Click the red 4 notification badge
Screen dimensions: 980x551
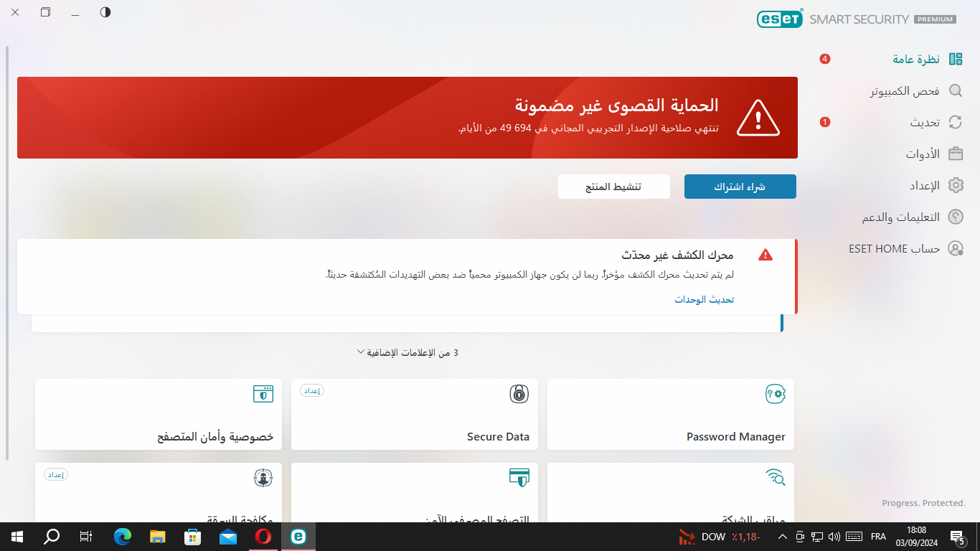pyautogui.click(x=825, y=59)
